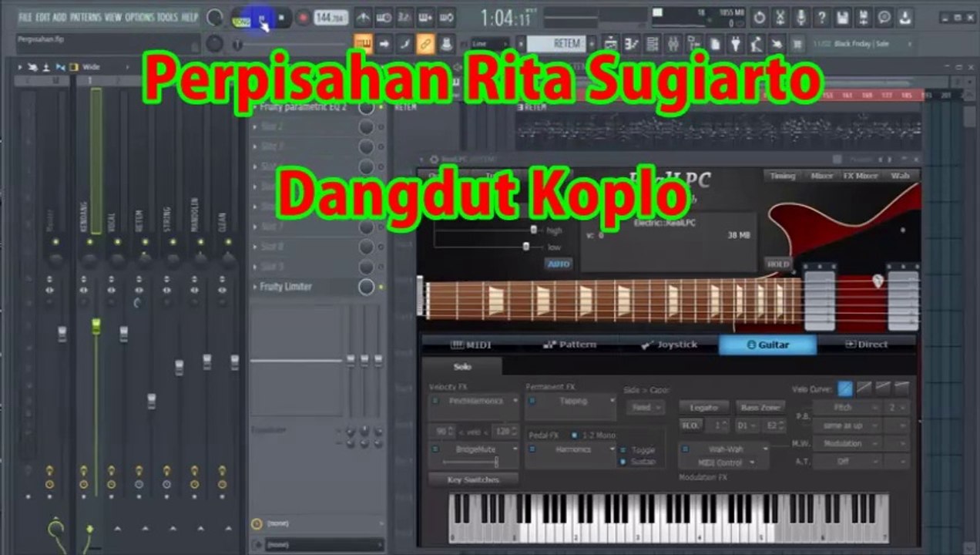Viewport: 980px width, 555px height.
Task: Click the save project floppy icon
Action: pyautogui.click(x=843, y=17)
